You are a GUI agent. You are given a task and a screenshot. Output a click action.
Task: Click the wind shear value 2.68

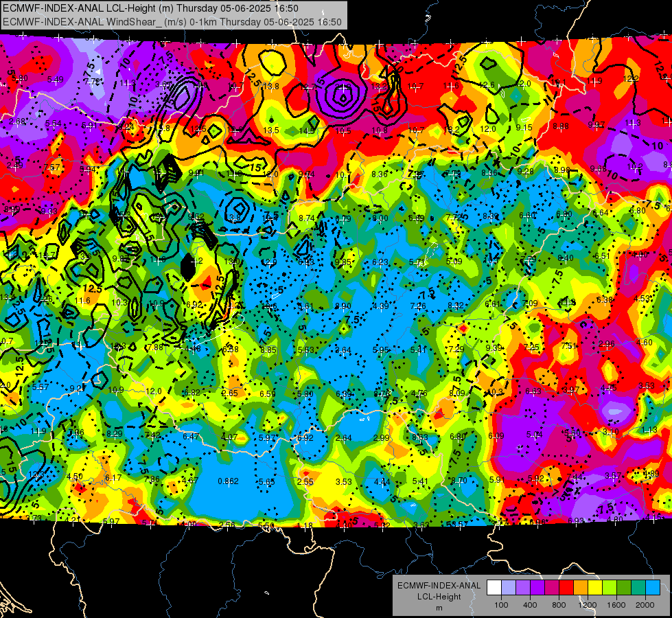point(17,122)
